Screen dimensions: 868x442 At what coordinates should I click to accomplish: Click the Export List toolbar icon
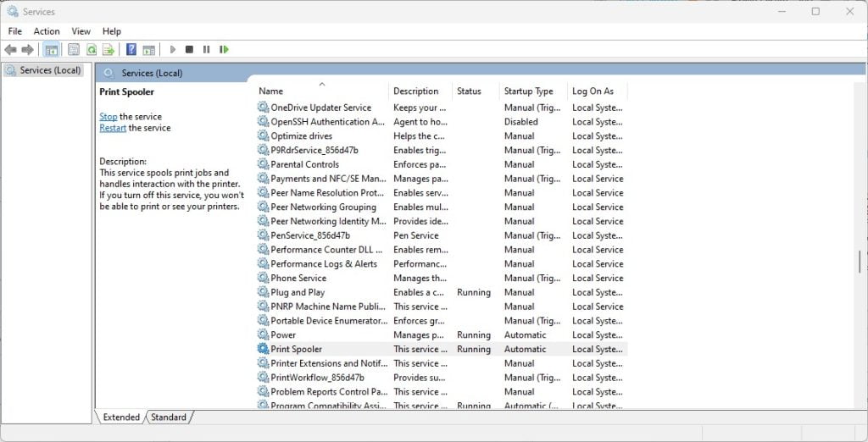(108, 50)
